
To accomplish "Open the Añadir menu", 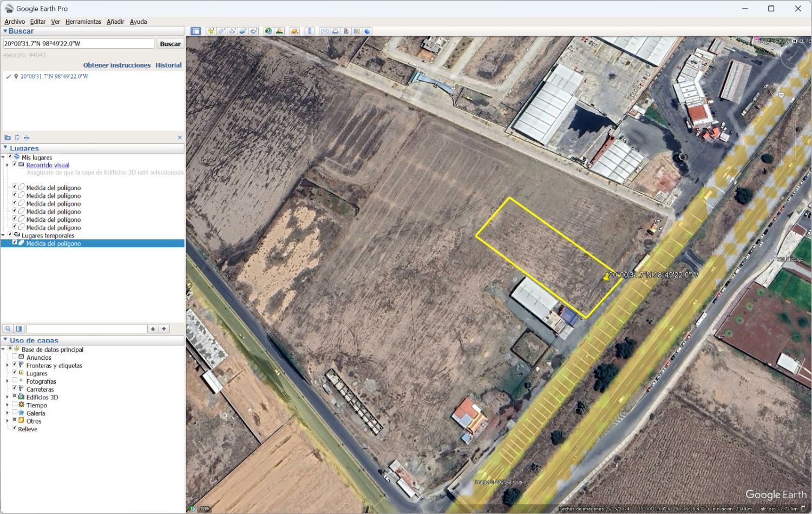I will click(x=115, y=22).
